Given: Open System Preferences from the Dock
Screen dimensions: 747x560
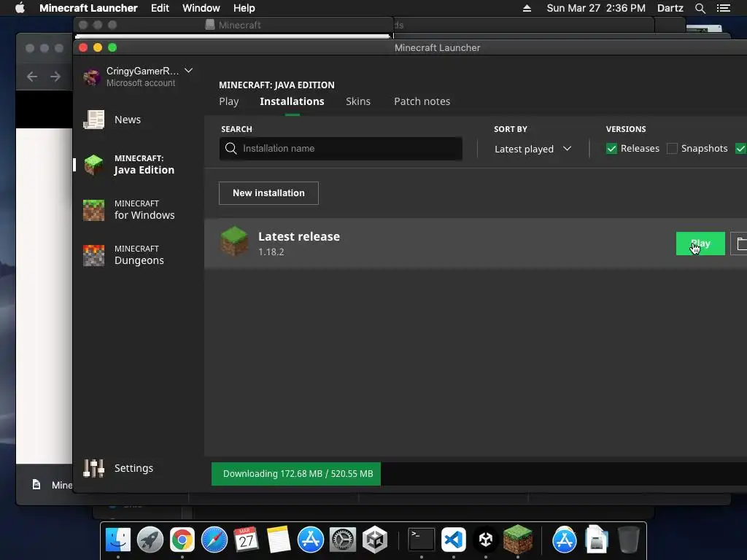Looking at the screenshot, I should 343,540.
